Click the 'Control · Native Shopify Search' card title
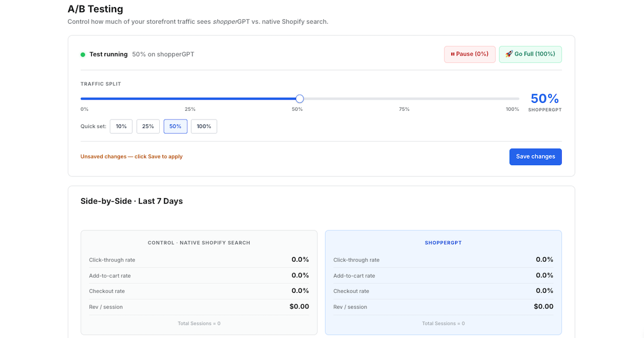This screenshot has height=338, width=644. point(199,243)
